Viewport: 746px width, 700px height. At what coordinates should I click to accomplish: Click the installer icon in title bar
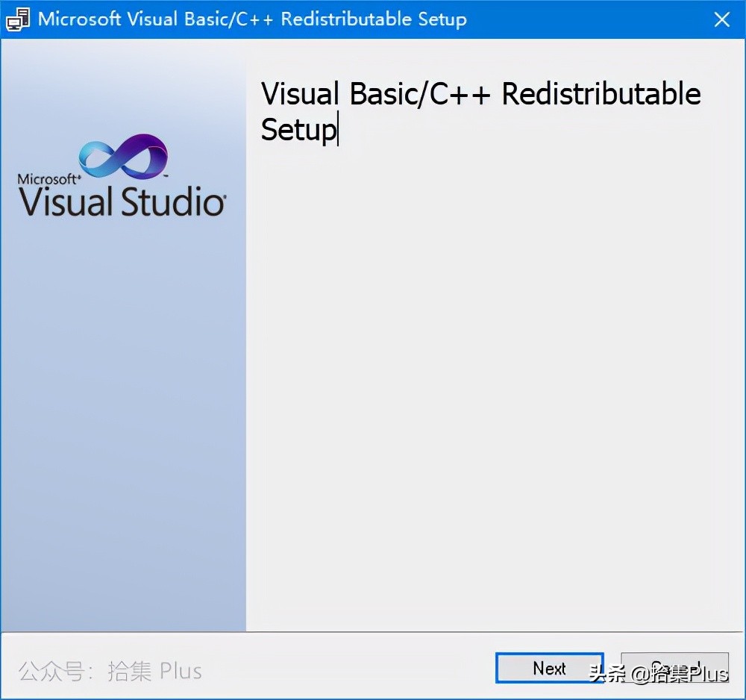click(x=18, y=19)
